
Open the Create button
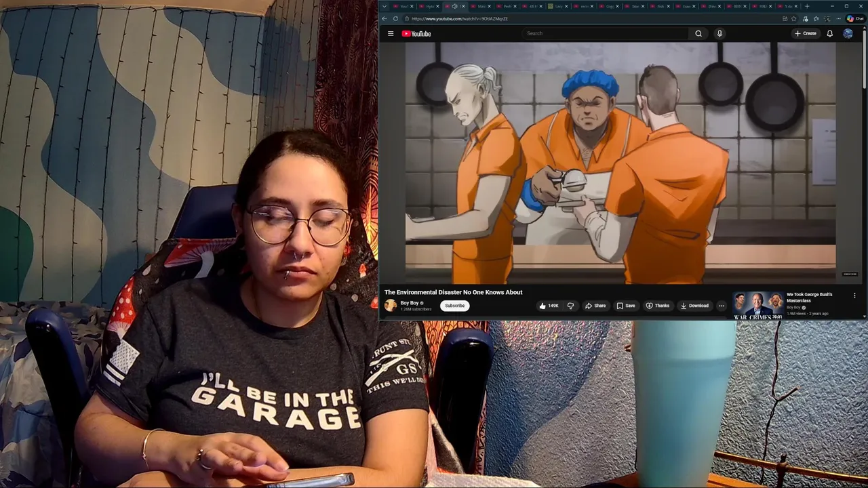806,33
